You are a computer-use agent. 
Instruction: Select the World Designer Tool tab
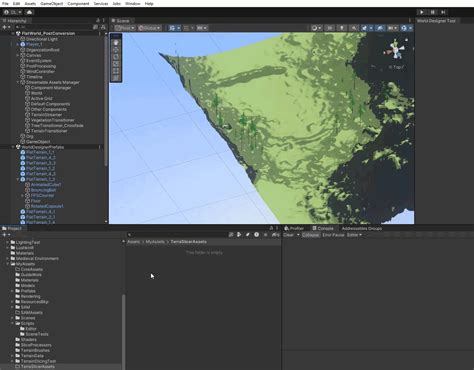pyautogui.click(x=436, y=21)
